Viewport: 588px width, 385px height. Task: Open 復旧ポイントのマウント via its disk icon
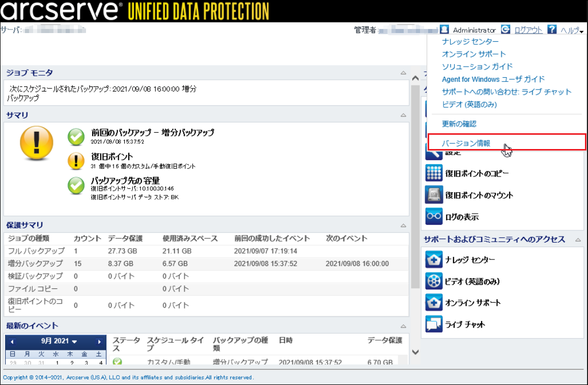[x=434, y=195]
